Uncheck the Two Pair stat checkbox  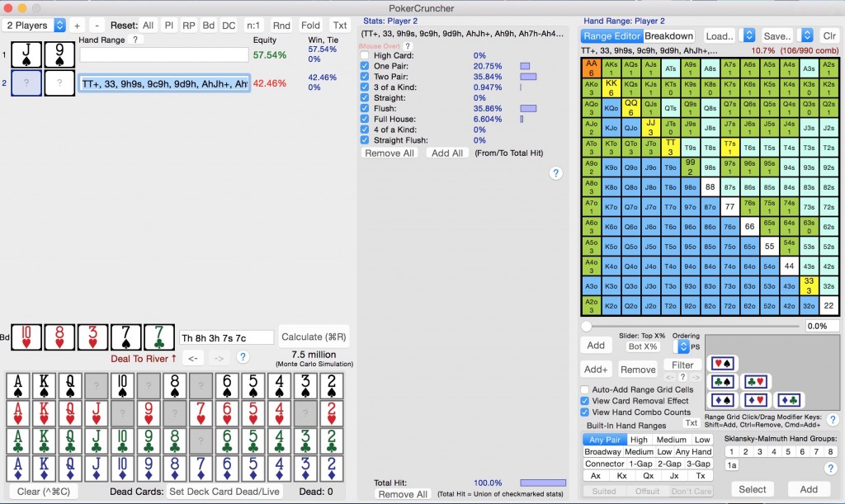365,77
